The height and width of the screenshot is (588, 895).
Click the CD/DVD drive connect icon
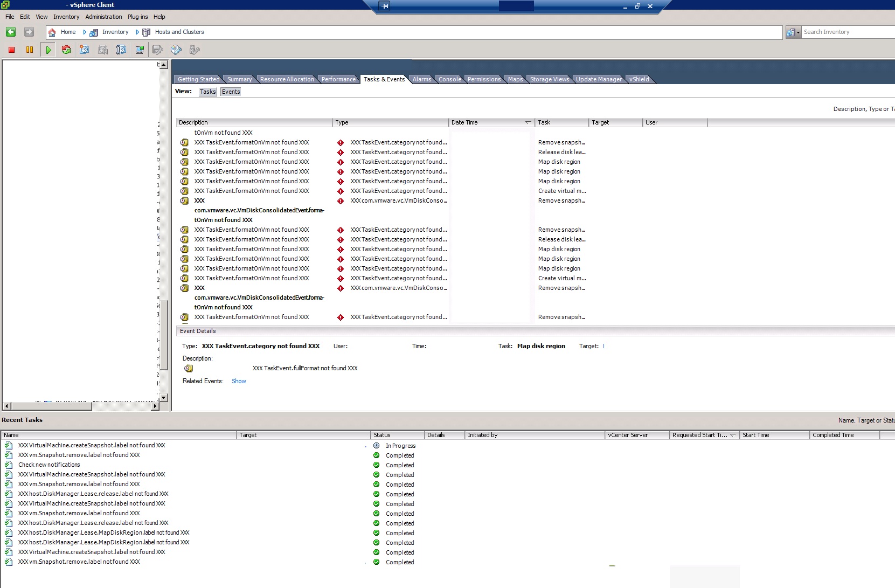tap(176, 50)
